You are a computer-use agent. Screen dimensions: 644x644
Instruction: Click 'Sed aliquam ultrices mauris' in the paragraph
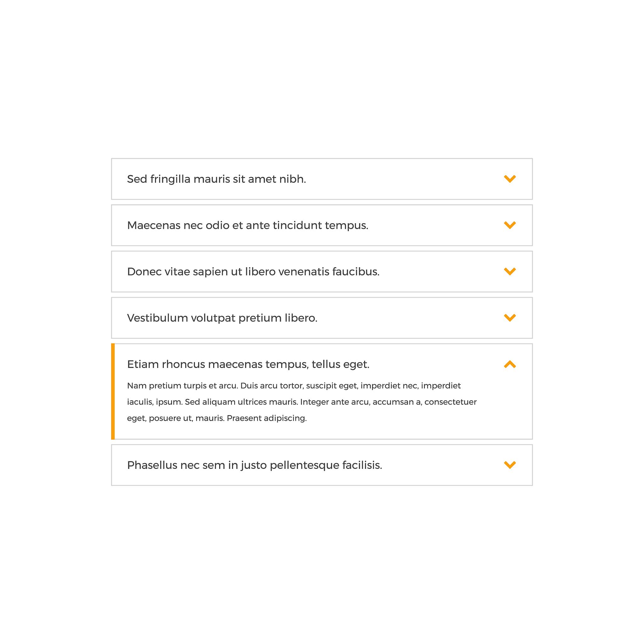(x=241, y=402)
